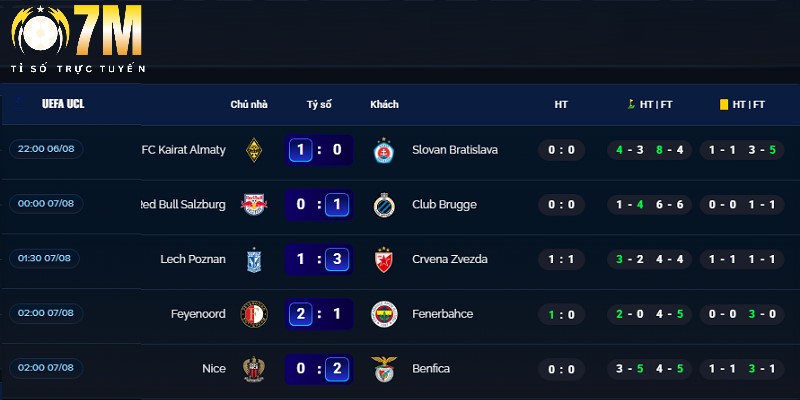Click the 22:00 06/08 match time badge
This screenshot has width=800, height=400.
48,149
